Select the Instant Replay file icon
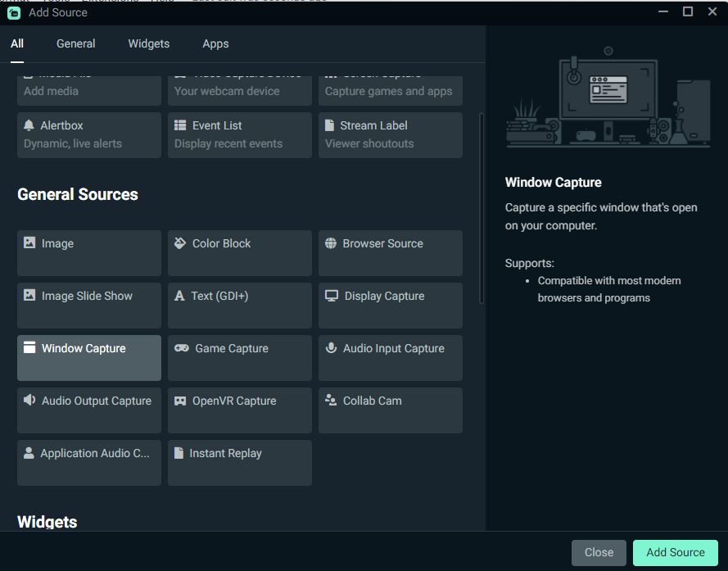 point(179,453)
